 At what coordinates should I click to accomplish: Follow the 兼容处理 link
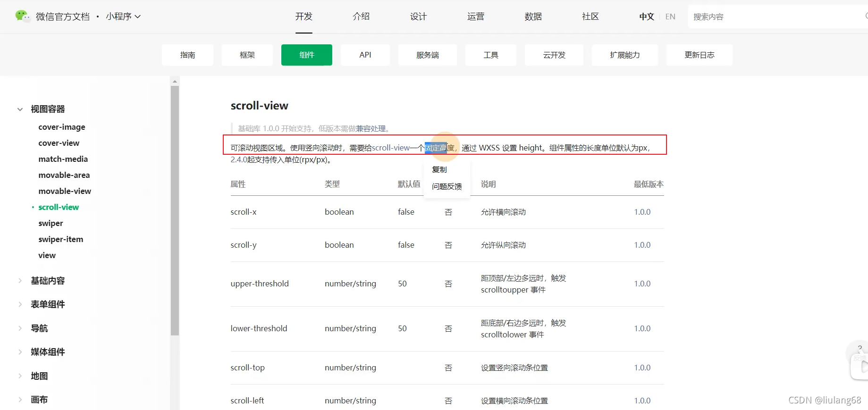click(x=371, y=128)
